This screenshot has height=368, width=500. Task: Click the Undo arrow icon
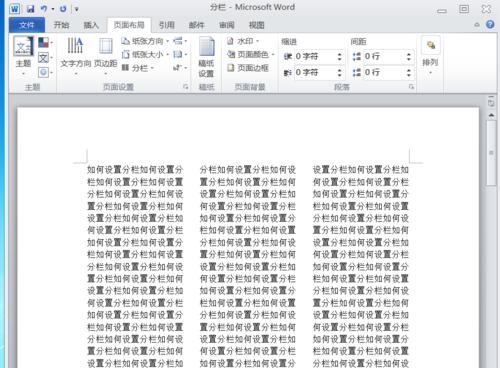44,9
